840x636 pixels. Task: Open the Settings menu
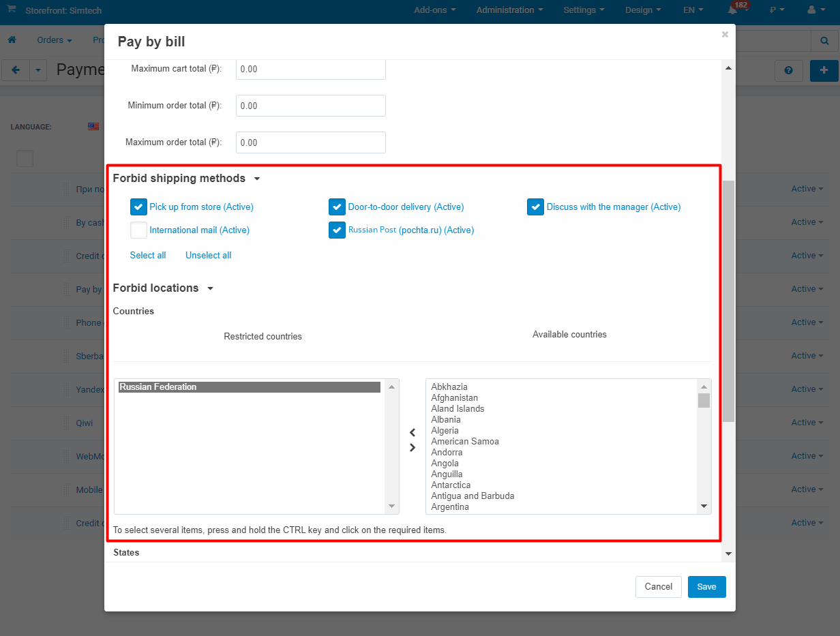point(584,10)
